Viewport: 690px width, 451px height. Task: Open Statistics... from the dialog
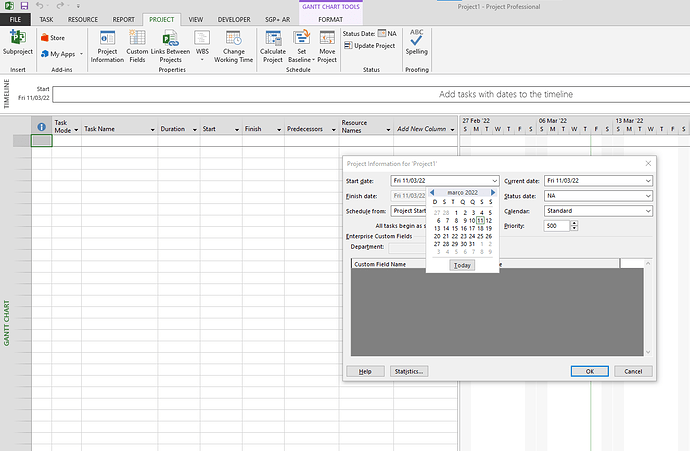pyautogui.click(x=409, y=371)
